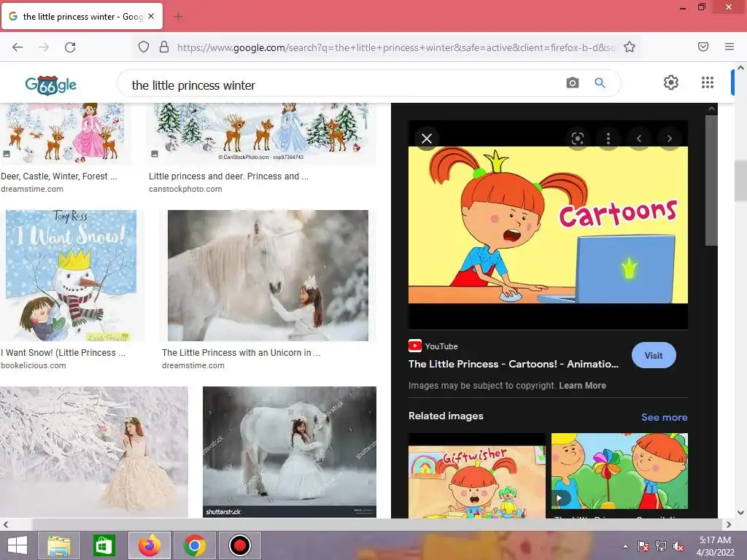Click the URL address bar
Image resolution: width=747 pixels, height=560 pixels.
395,47
